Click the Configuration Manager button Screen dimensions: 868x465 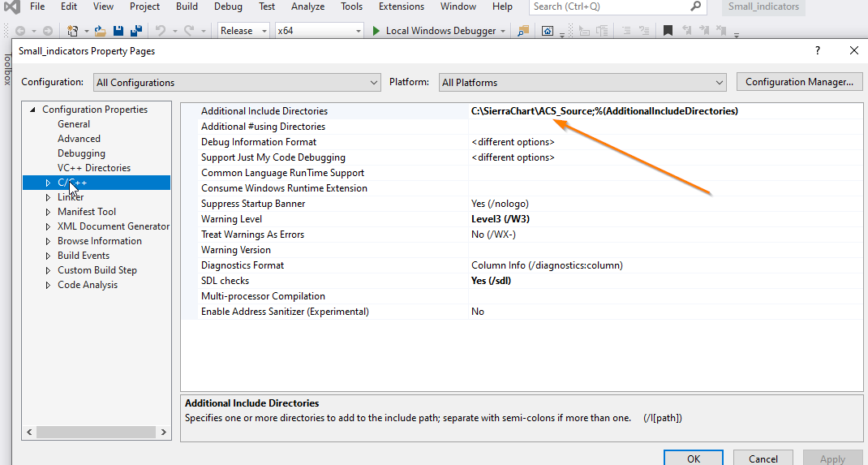(799, 82)
